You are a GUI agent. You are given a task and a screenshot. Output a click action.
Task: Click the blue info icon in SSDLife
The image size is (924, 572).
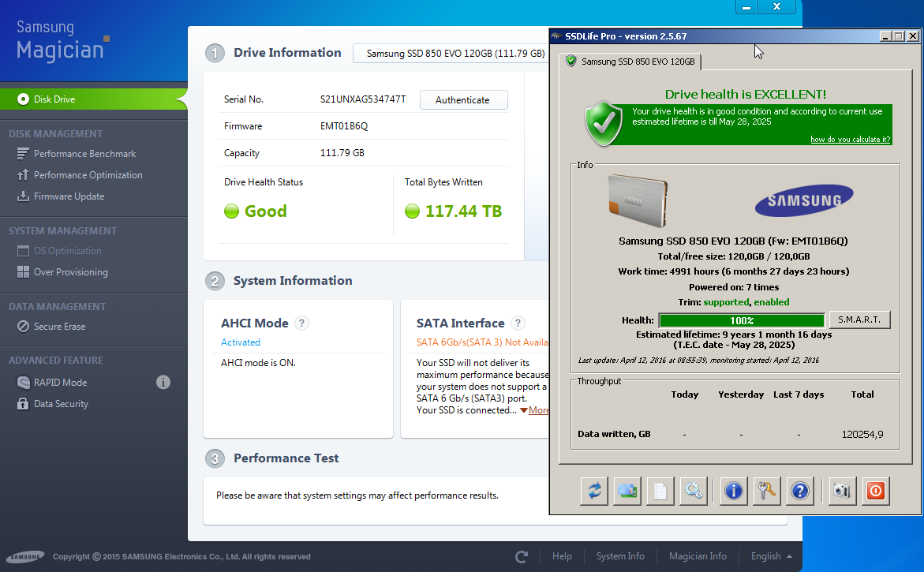pyautogui.click(x=734, y=491)
